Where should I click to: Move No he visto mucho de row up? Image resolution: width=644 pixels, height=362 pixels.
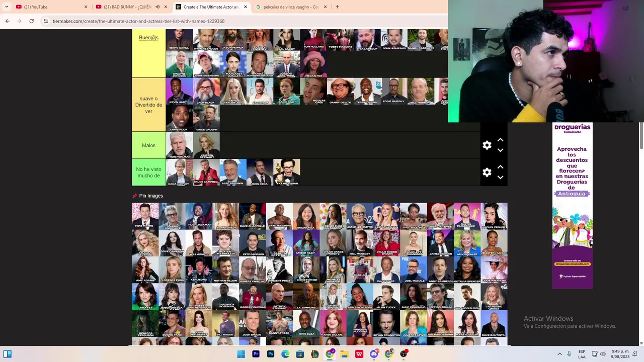click(500, 167)
